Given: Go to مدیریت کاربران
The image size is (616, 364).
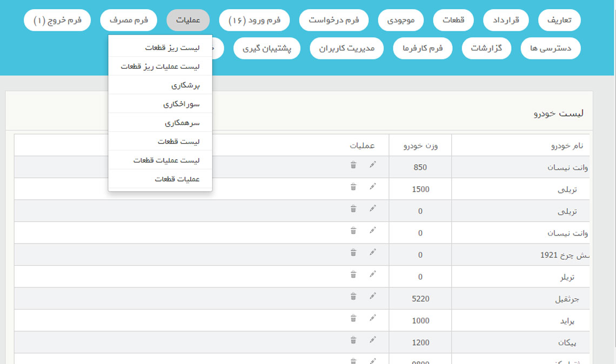Looking at the screenshot, I should [346, 48].
